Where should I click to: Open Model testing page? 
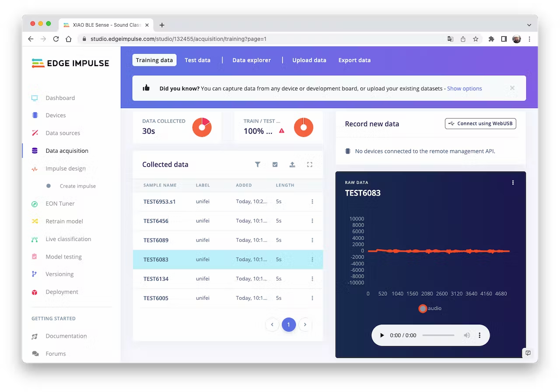(63, 257)
